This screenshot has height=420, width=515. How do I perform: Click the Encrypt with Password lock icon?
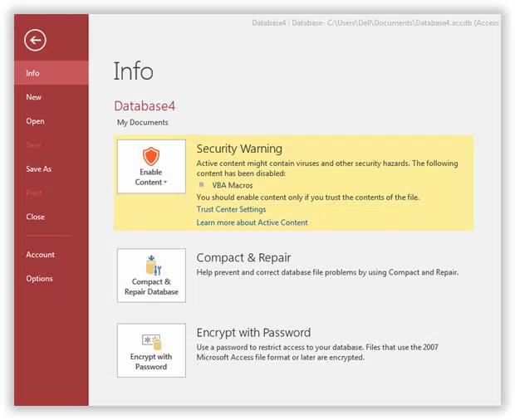coord(150,340)
